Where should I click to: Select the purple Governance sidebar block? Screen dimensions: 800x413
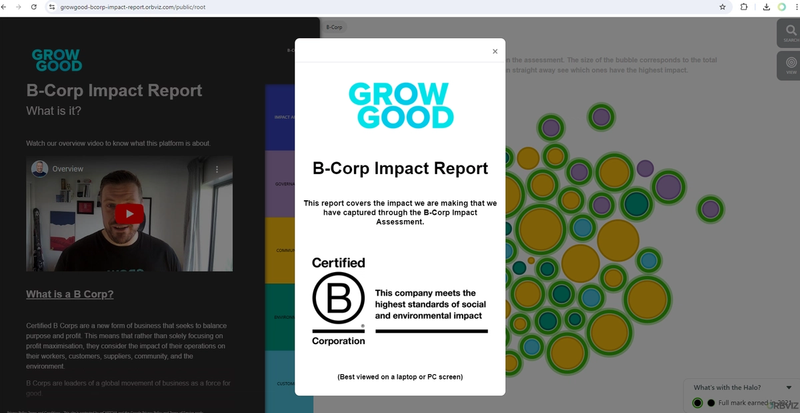[280, 184]
